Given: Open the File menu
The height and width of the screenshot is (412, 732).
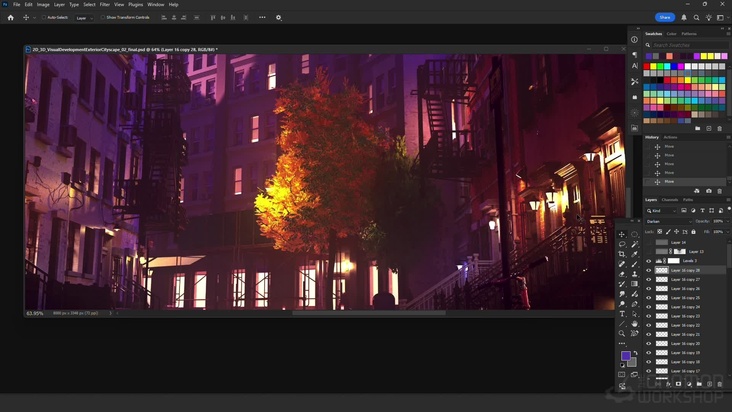Looking at the screenshot, I should tap(16, 4).
